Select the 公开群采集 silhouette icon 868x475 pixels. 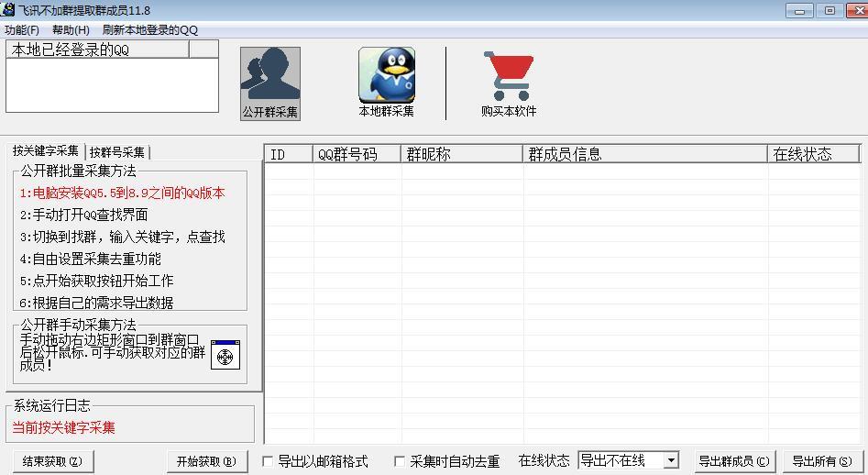(270, 83)
